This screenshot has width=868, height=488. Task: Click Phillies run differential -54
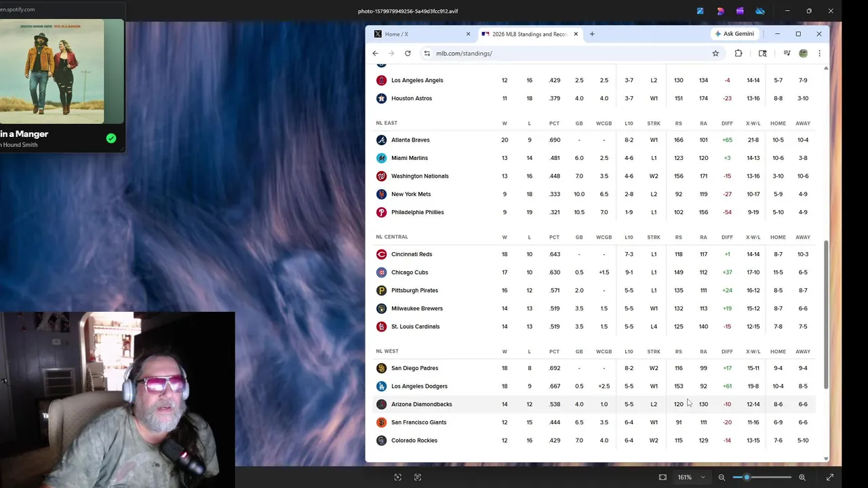pyautogui.click(x=727, y=212)
